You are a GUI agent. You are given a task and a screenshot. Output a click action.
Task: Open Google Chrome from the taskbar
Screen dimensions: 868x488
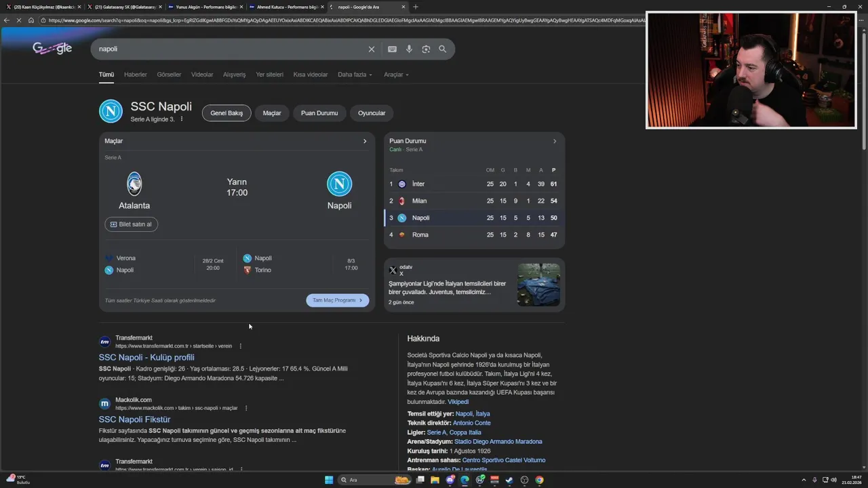[539, 480]
